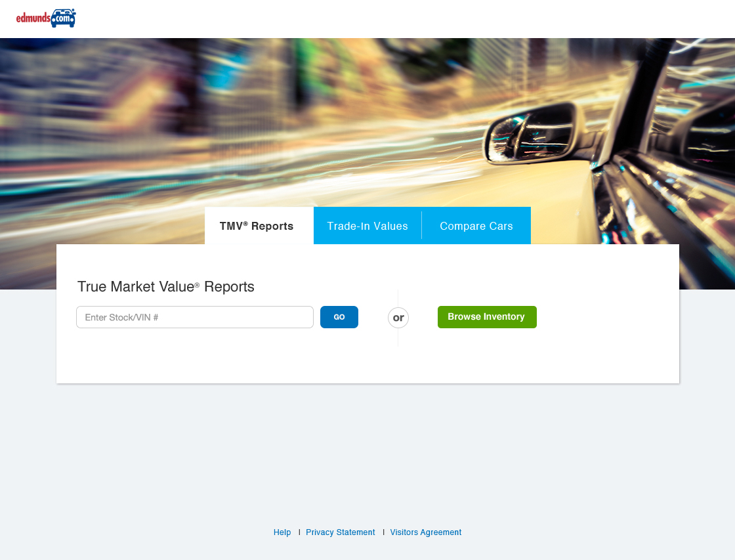
Task: Click the divider between Trade-In Values and Compare Cars
Action: pos(421,226)
